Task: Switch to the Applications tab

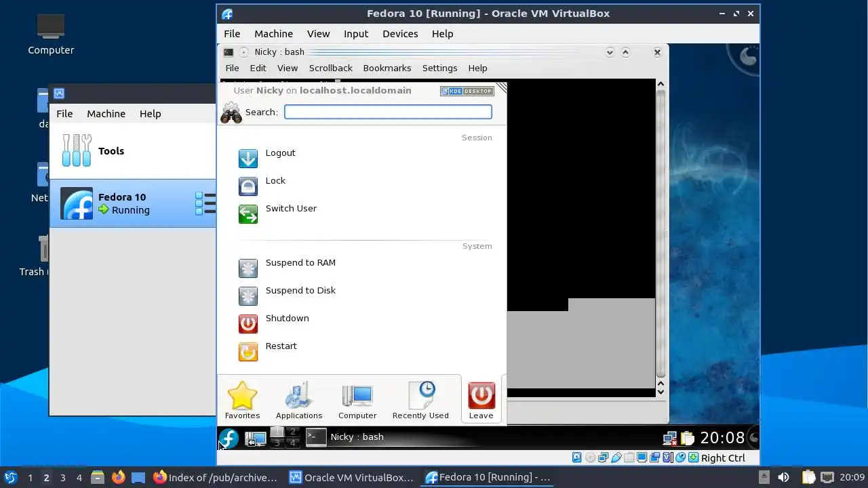Action: pos(299,401)
